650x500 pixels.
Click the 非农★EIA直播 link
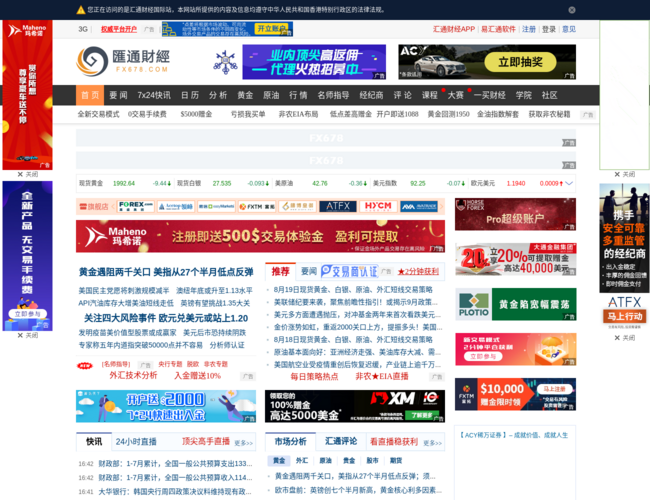pyautogui.click(x=382, y=376)
